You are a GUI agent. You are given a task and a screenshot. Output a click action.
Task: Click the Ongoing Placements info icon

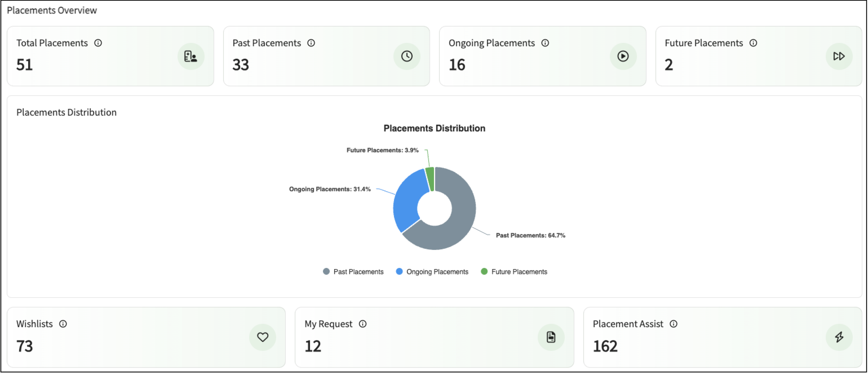point(545,43)
